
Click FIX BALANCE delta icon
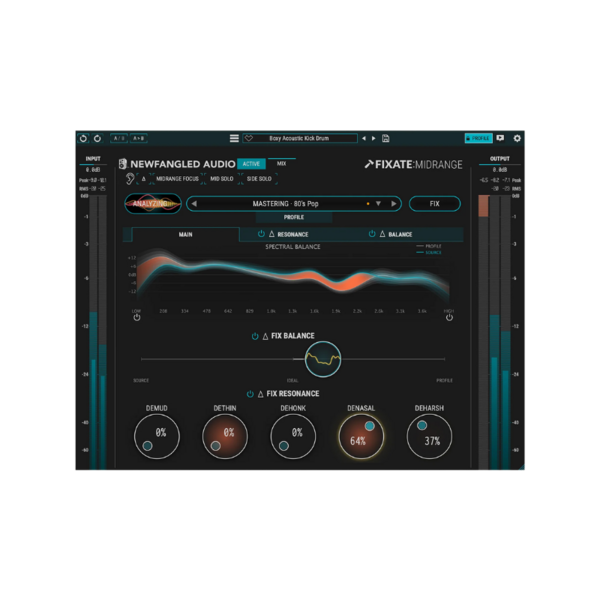266,336
